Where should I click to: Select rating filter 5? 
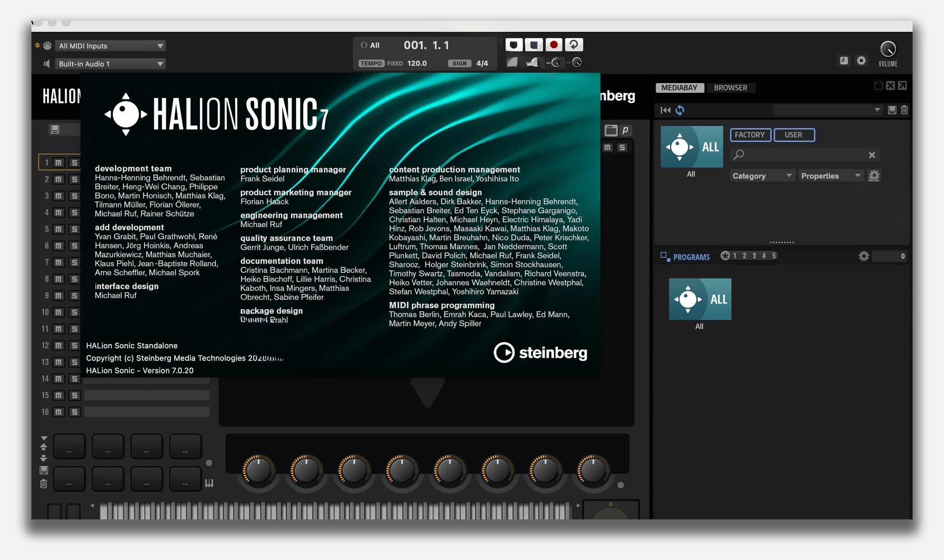coord(774,256)
